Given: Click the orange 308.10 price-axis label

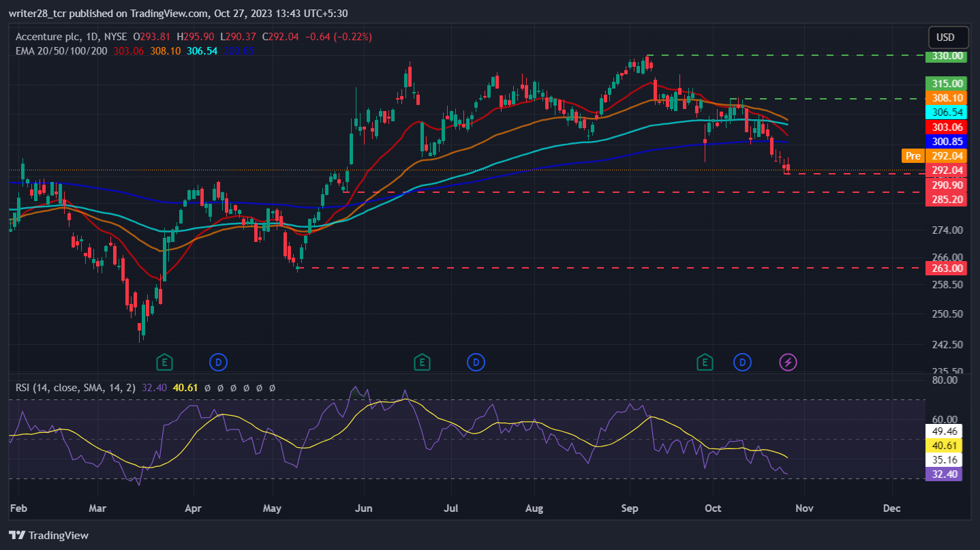Looking at the screenshot, I should pyautogui.click(x=946, y=97).
